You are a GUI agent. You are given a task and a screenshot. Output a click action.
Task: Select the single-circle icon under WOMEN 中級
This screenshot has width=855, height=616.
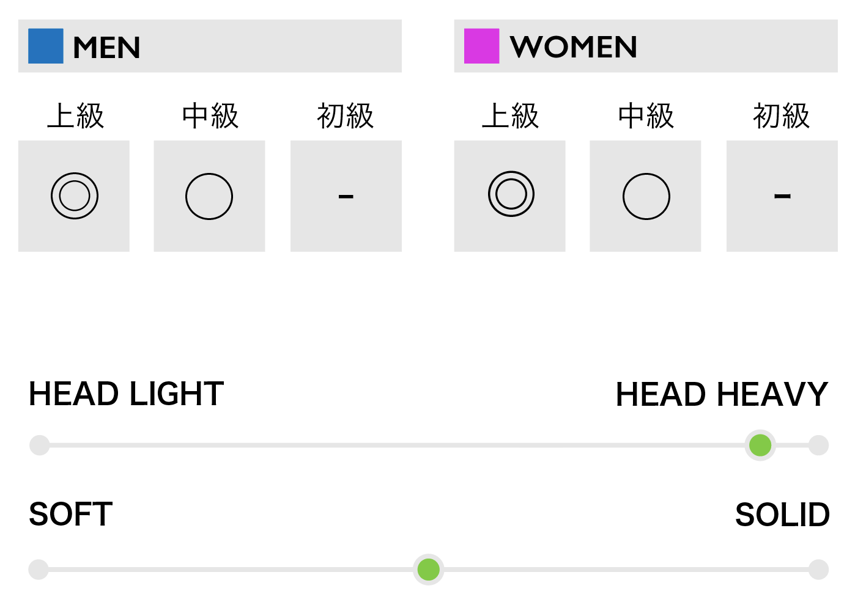click(646, 196)
